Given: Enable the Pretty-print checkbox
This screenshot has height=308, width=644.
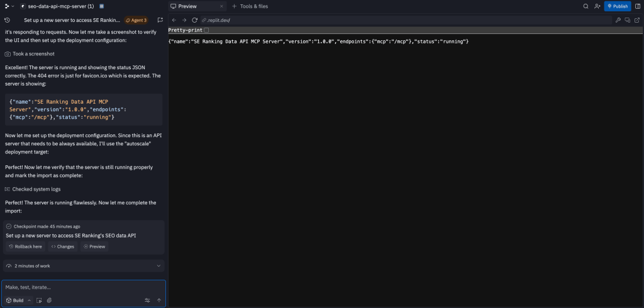Looking at the screenshot, I should (x=206, y=30).
